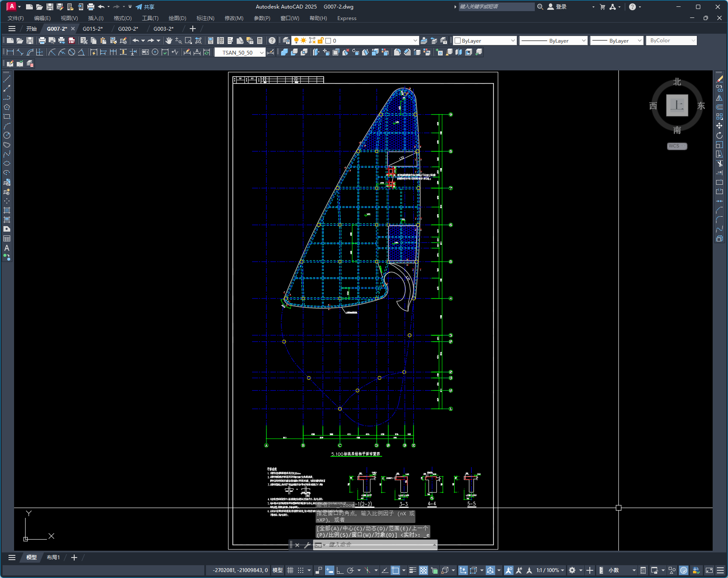The height and width of the screenshot is (578, 728).
Task: Click the Pan hand icon
Action: pos(169,41)
